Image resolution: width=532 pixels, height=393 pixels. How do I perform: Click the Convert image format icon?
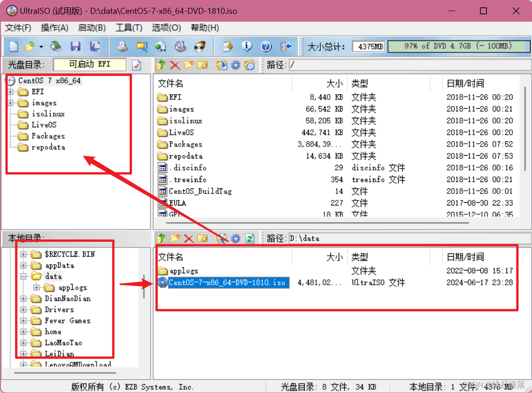[x=141, y=46]
